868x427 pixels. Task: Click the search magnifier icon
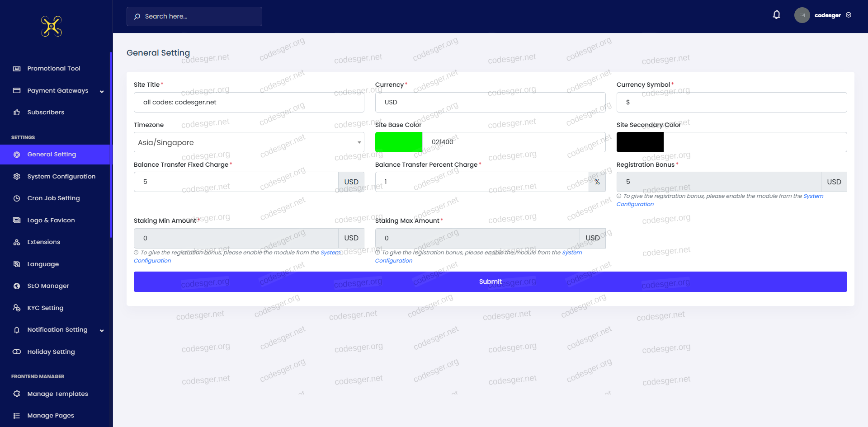(x=137, y=17)
